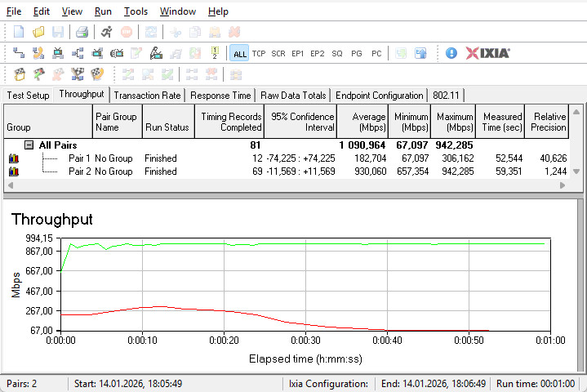Open the Tools menu
The width and height of the screenshot is (587, 392).
pyautogui.click(x=136, y=11)
